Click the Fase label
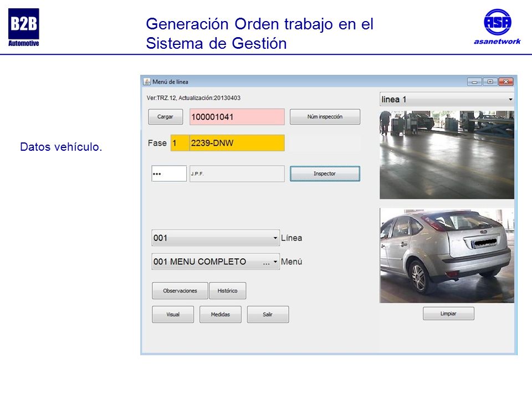 coord(157,143)
